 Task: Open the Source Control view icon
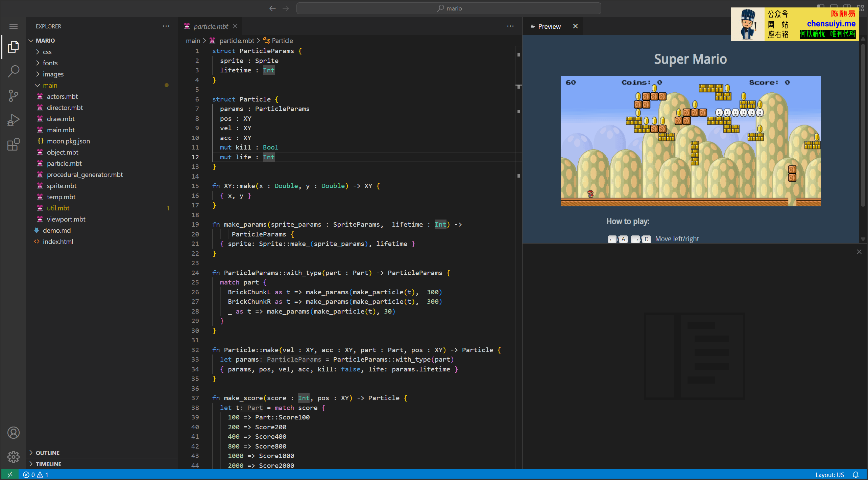(13, 96)
